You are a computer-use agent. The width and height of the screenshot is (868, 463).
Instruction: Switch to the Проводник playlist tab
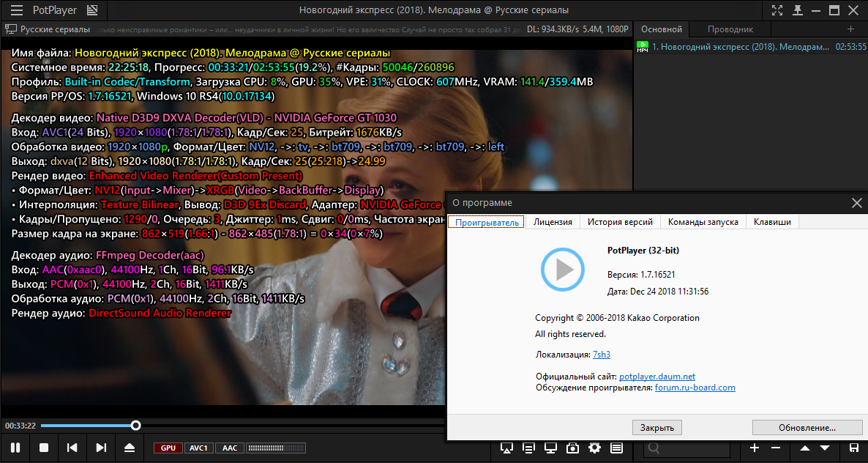point(730,29)
